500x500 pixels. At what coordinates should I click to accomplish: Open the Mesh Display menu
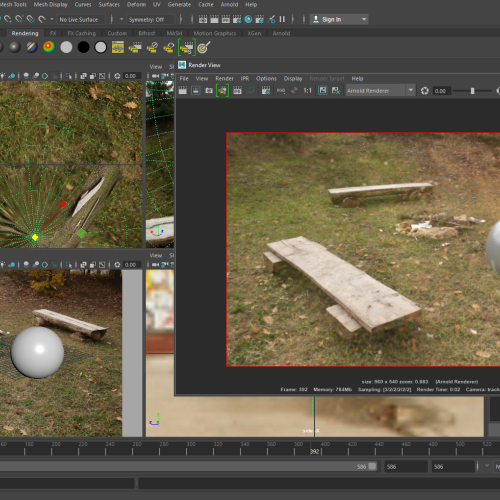[50, 5]
